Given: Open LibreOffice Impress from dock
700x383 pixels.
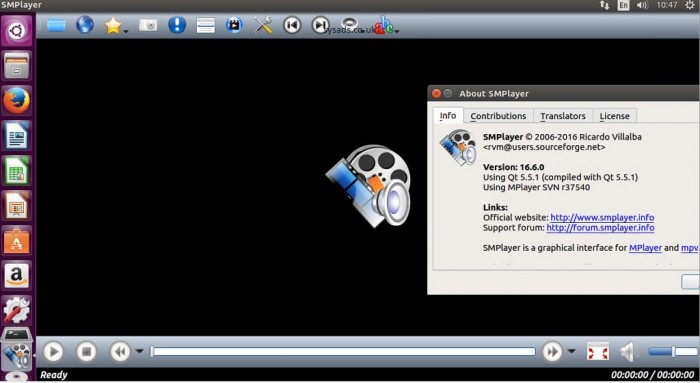Looking at the screenshot, I should click(x=17, y=205).
